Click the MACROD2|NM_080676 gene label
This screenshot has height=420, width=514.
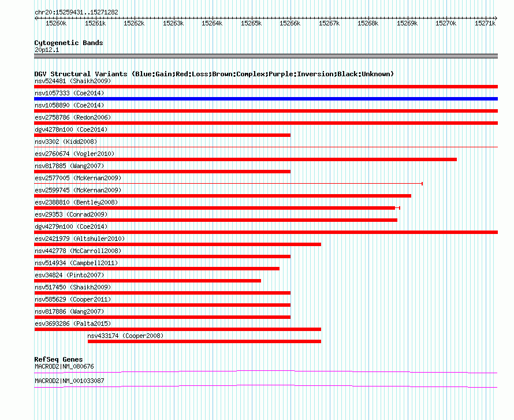(64, 366)
